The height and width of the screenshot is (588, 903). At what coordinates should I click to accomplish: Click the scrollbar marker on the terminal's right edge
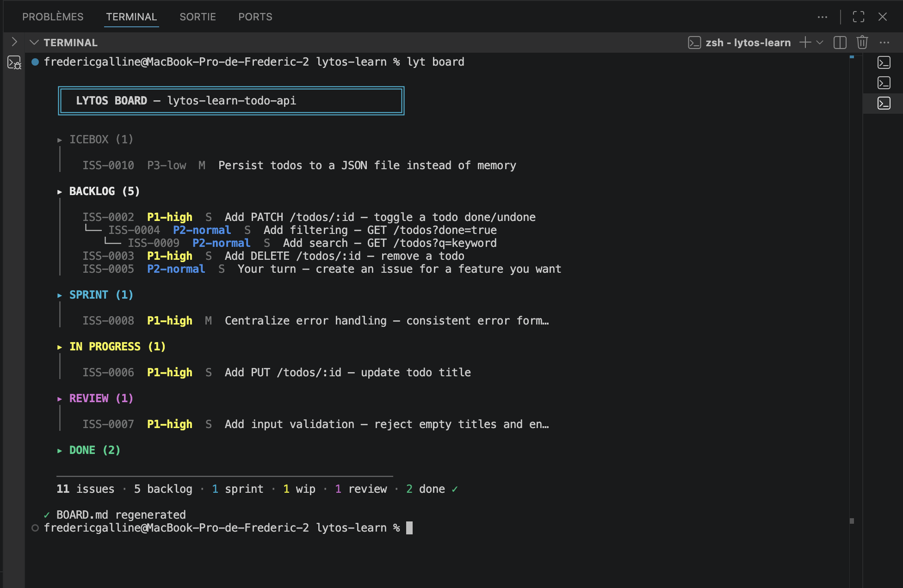[851, 58]
